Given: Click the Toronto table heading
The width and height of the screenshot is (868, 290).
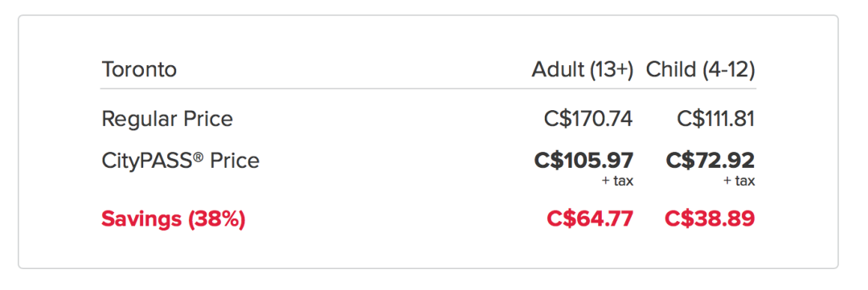Looking at the screenshot, I should pyautogui.click(x=139, y=70).
